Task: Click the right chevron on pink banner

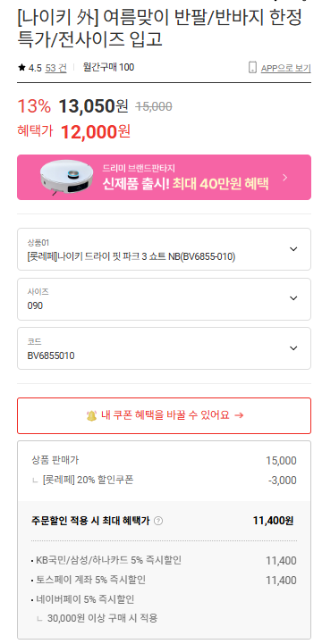Action: click(285, 178)
